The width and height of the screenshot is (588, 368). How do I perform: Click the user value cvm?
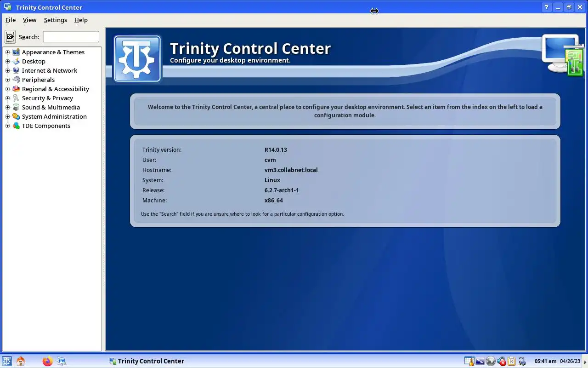click(270, 160)
